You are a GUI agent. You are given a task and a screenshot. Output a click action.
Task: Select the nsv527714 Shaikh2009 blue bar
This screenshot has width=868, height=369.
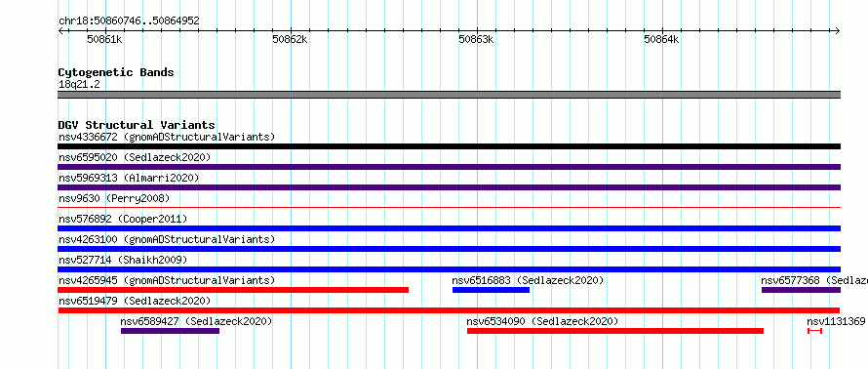(x=449, y=269)
